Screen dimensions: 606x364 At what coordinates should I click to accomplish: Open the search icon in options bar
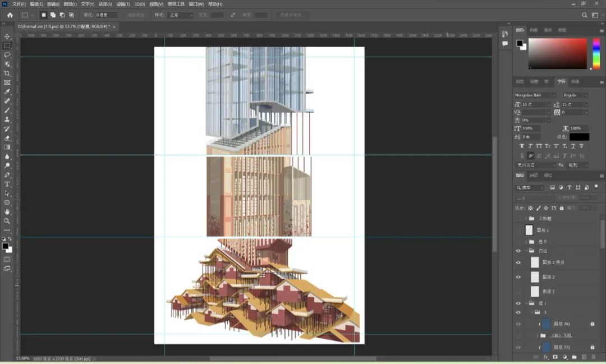584,15
